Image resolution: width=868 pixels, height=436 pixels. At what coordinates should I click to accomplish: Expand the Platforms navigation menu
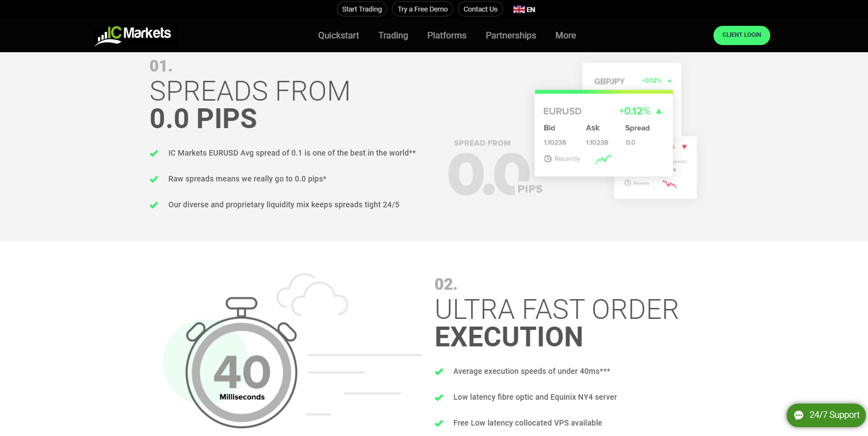point(446,35)
